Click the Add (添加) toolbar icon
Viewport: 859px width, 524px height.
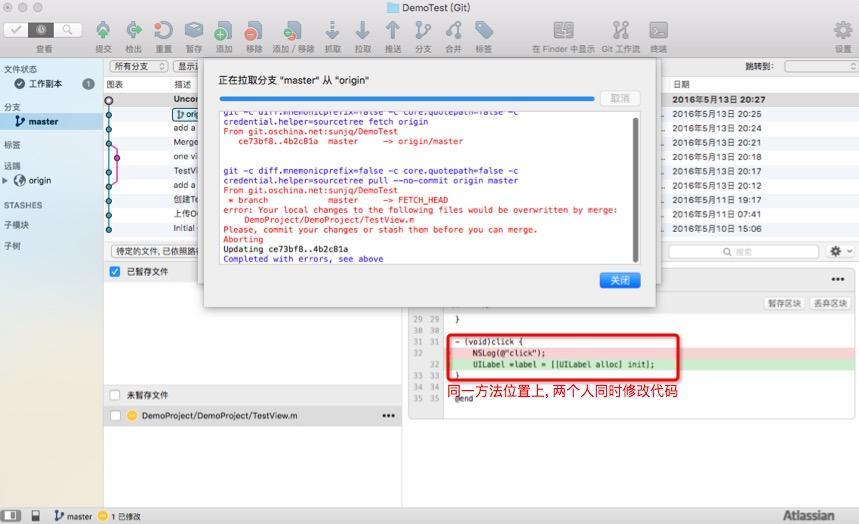click(x=224, y=31)
